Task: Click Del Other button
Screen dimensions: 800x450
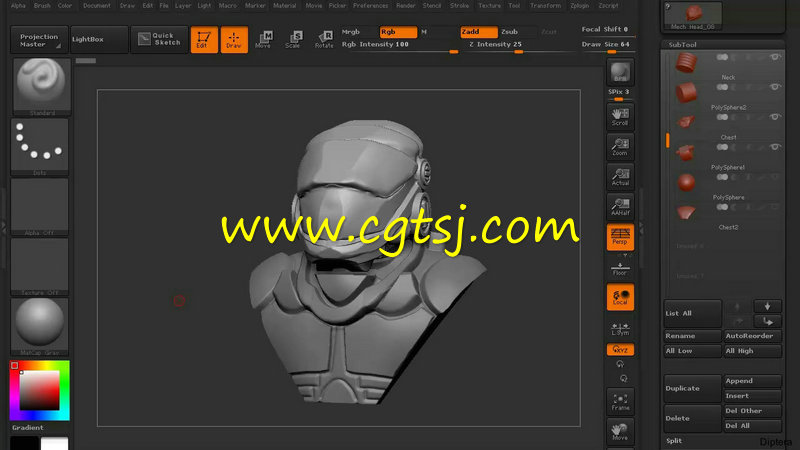Action: 753,411
